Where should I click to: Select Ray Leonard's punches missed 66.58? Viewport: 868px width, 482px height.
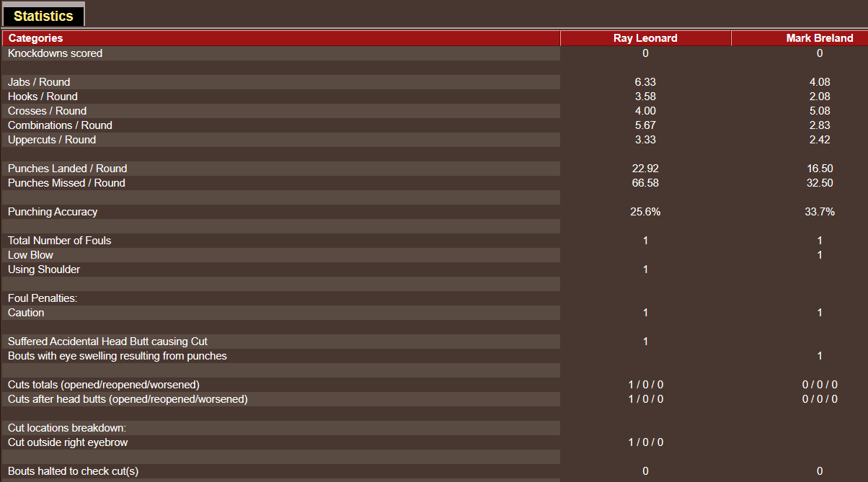coord(645,183)
